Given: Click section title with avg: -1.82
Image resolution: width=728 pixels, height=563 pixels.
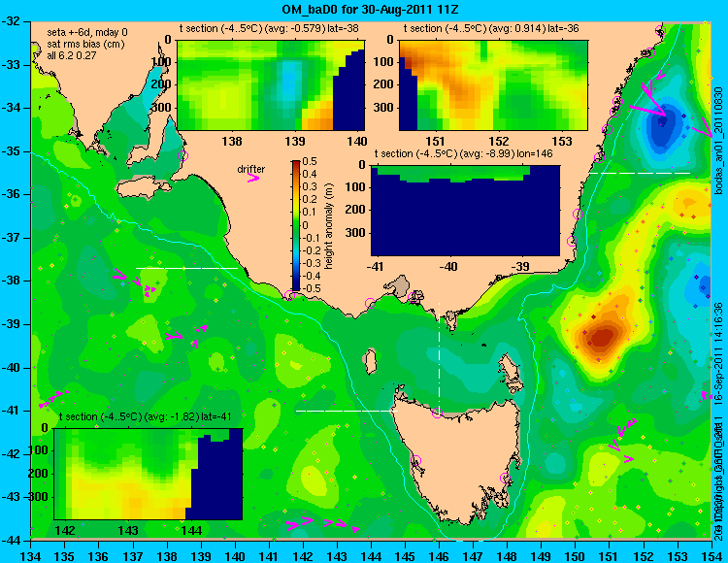Looking at the screenshot, I should click(x=146, y=416).
